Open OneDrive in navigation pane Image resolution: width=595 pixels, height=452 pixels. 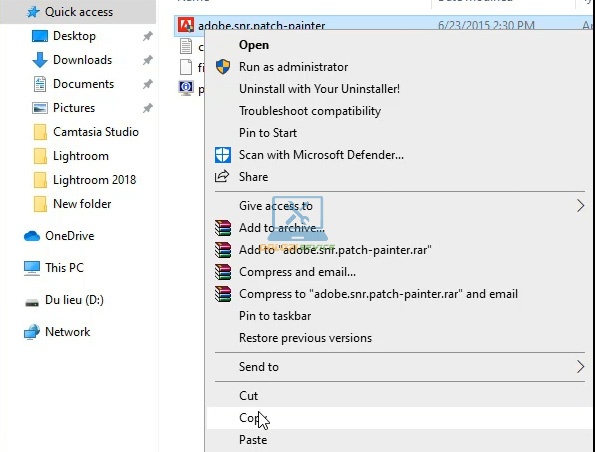pos(69,236)
